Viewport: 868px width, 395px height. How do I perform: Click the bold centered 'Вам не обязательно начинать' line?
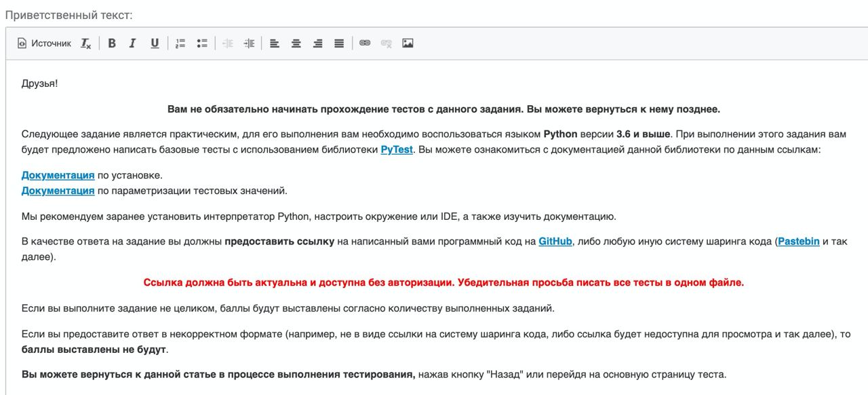443,109
